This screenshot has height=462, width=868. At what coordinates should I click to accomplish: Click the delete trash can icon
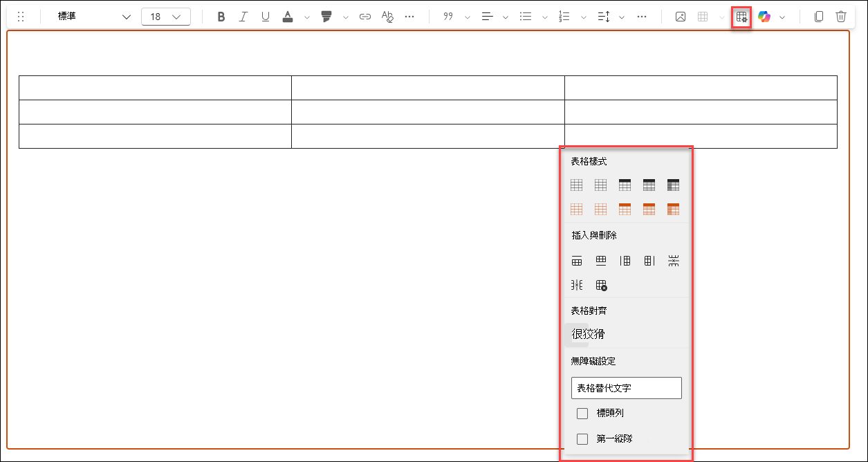(841, 17)
